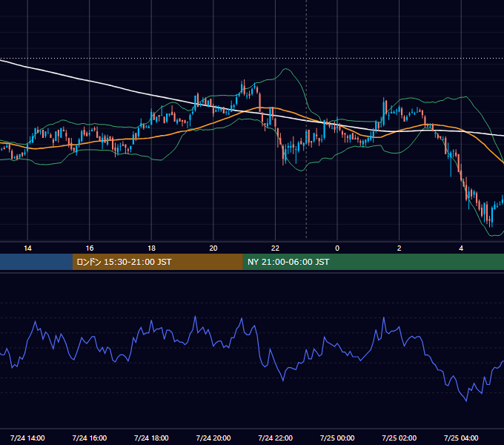Click the 7/24 18:00 timestamp label
This screenshot has width=504, height=445.
(x=151, y=438)
